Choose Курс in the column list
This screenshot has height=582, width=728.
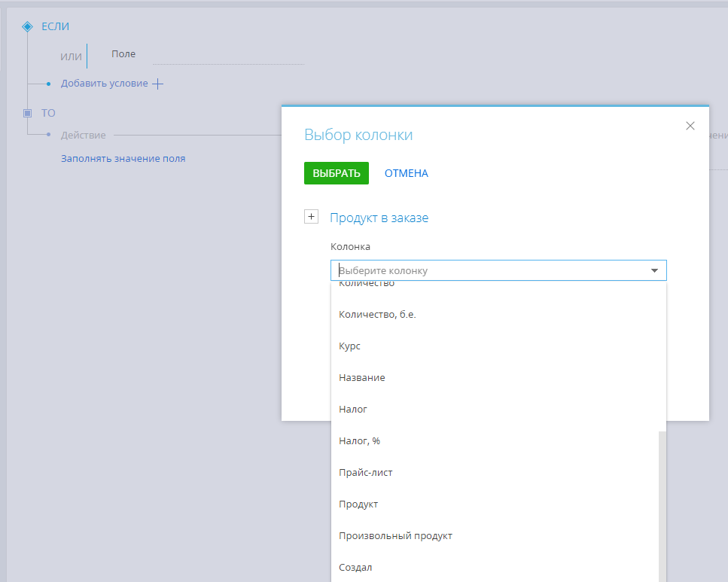(350, 346)
